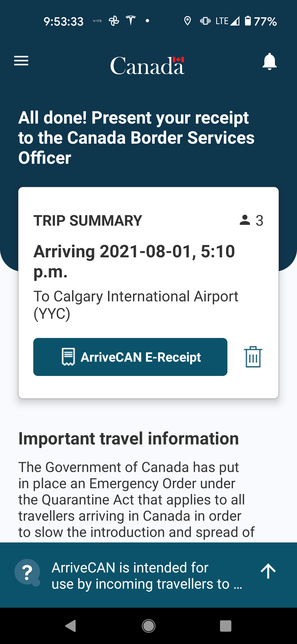Tap the Canada wordmark logo
Screen dimensions: 297x644
point(147,66)
